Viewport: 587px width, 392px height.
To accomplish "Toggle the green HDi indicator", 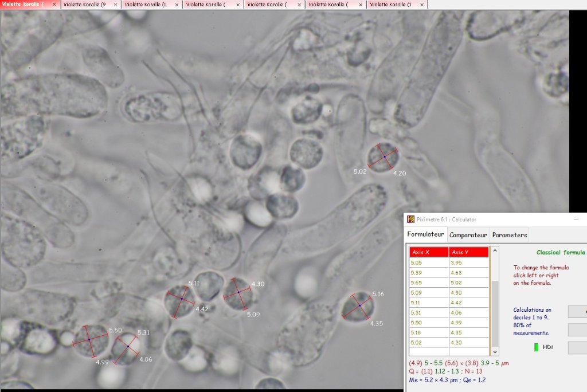I will 536,347.
